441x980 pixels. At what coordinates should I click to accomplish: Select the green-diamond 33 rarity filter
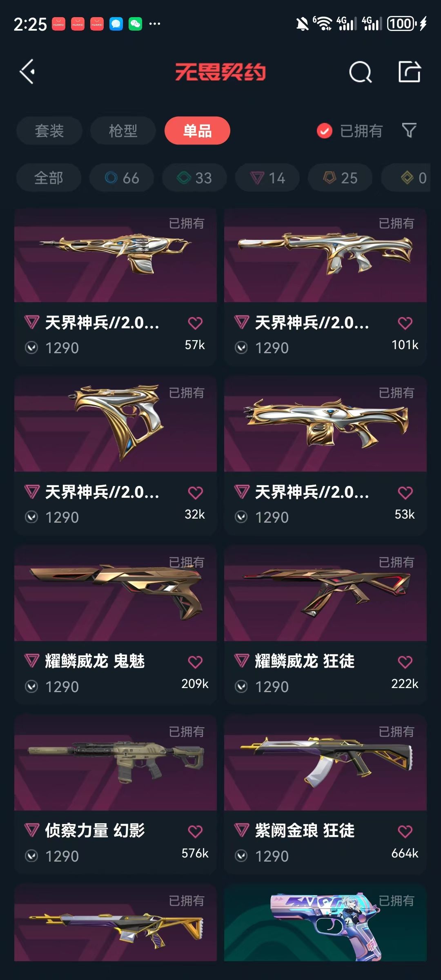[194, 178]
